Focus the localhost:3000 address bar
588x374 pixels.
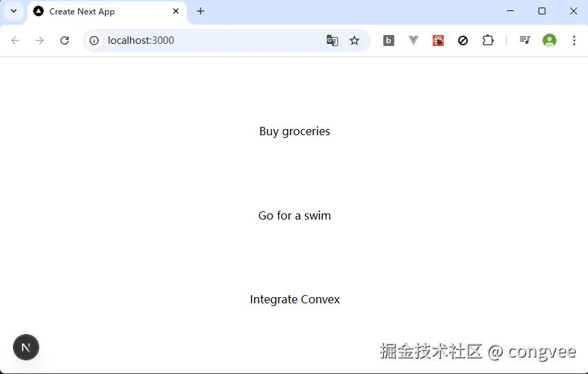click(x=226, y=40)
